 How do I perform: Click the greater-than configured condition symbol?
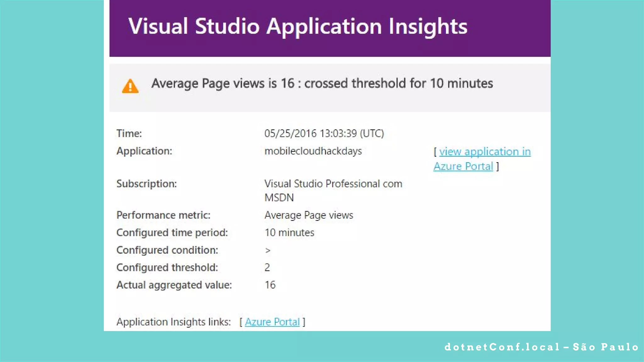(x=268, y=250)
